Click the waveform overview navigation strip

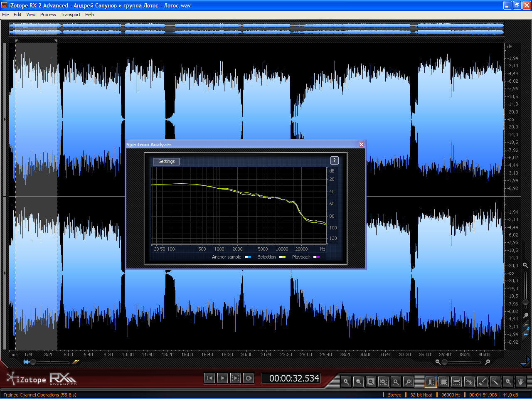point(256,29)
